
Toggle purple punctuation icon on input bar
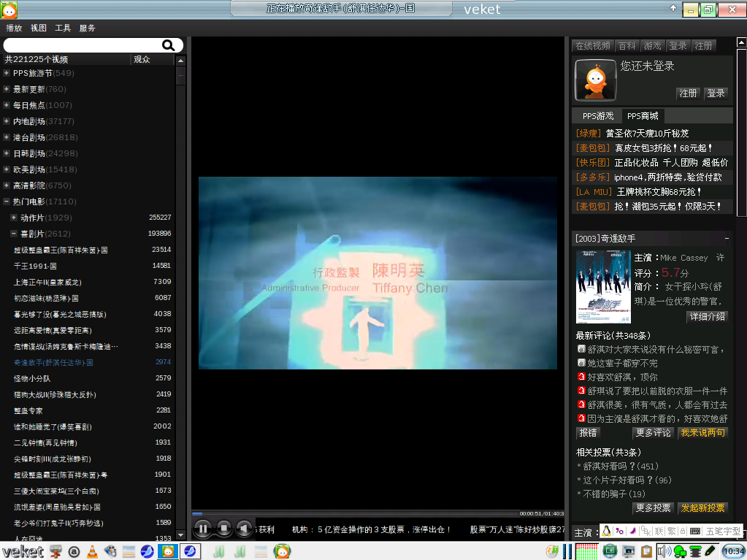tap(620, 531)
